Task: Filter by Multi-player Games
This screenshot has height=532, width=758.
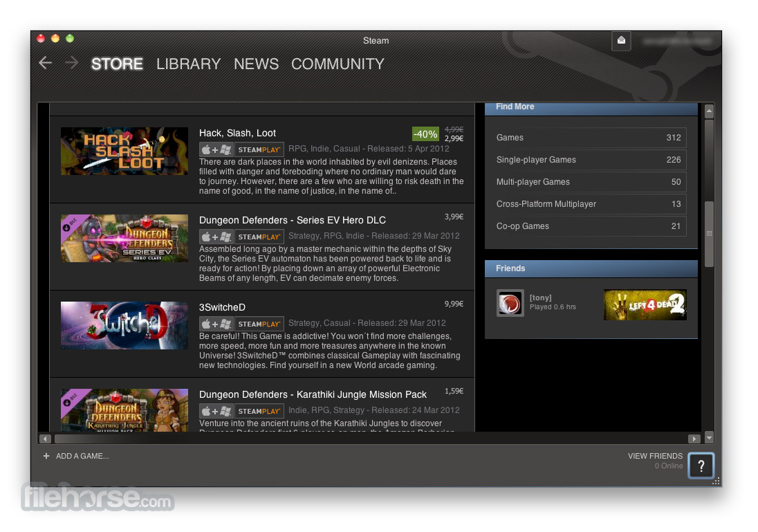Action: click(x=591, y=182)
